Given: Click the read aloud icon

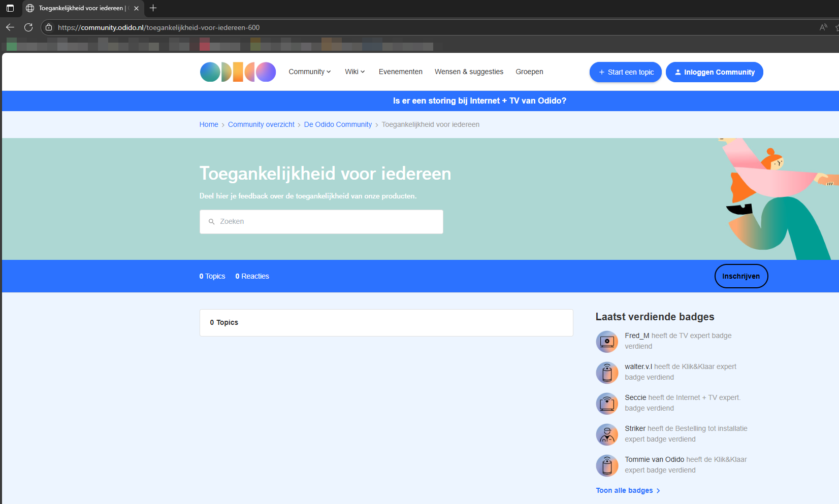Looking at the screenshot, I should 823,27.
